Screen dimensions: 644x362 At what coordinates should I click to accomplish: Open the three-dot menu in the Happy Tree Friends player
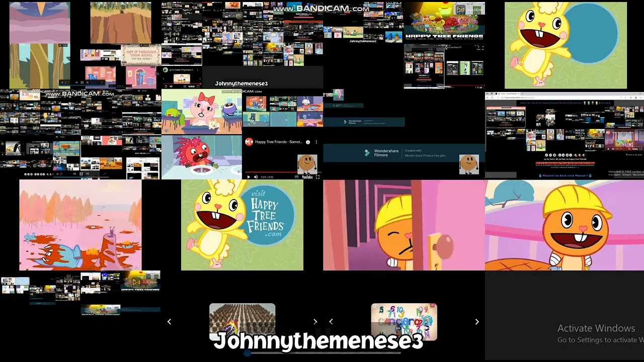point(316,142)
